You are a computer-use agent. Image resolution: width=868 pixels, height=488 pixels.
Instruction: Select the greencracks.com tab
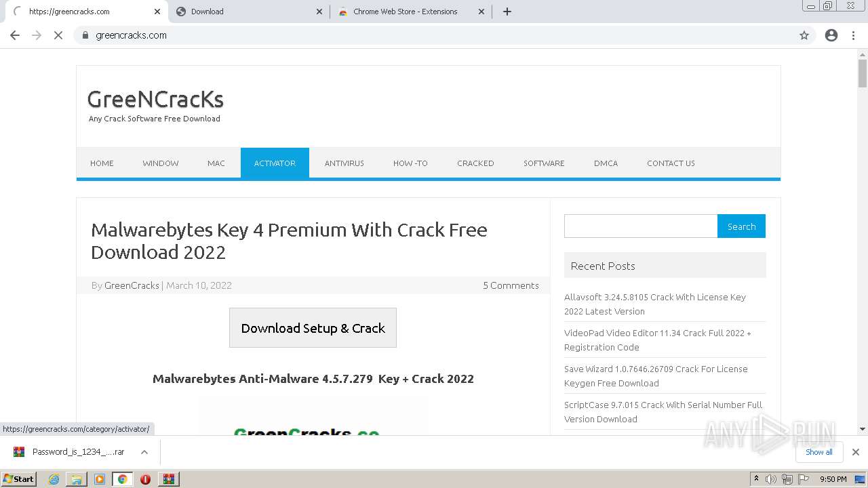coord(86,12)
